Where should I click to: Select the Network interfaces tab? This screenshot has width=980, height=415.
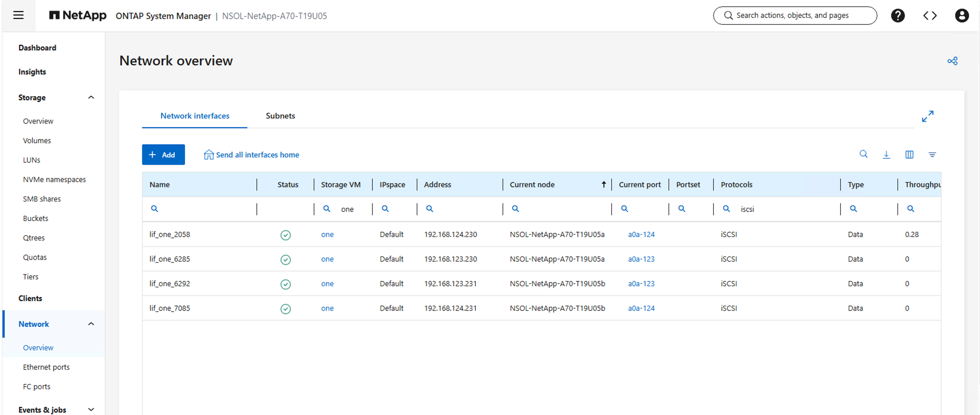pos(195,116)
